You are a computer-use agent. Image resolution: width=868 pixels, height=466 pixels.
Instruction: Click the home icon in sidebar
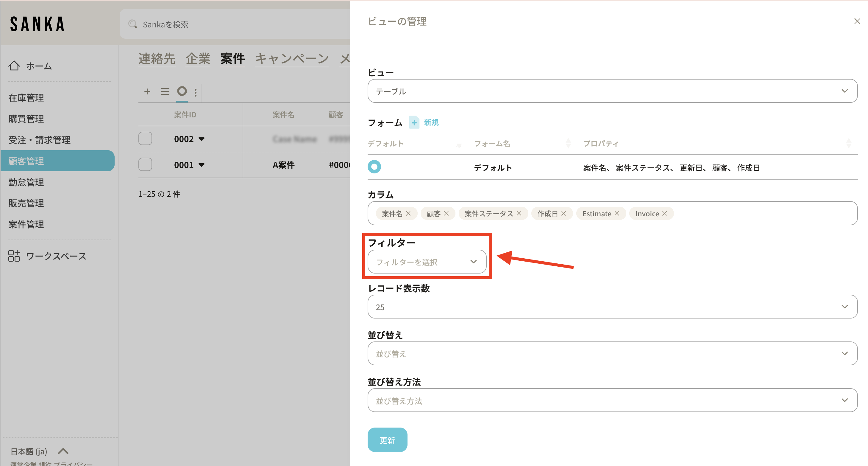(14, 66)
